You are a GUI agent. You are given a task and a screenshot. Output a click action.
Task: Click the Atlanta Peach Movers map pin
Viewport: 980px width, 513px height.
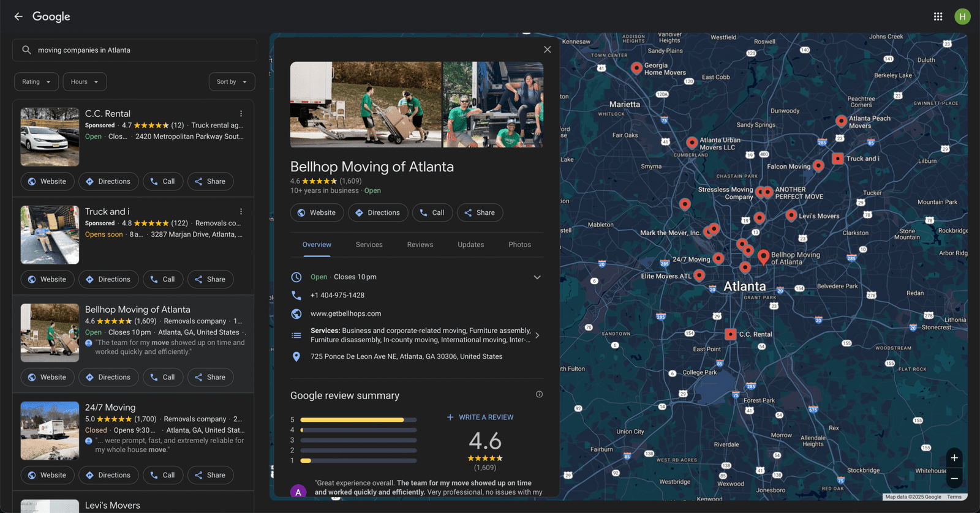(x=841, y=121)
